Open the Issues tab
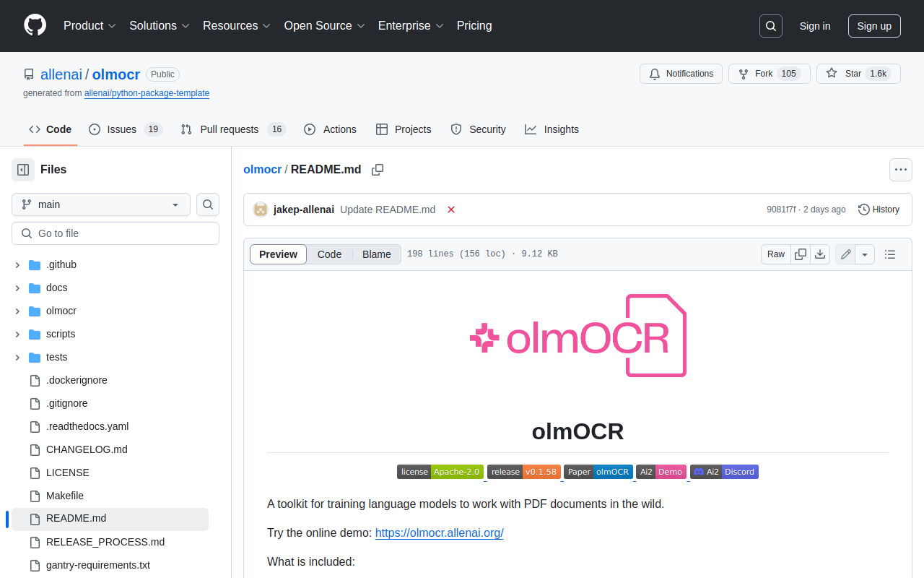This screenshot has height=578, width=924. [125, 129]
